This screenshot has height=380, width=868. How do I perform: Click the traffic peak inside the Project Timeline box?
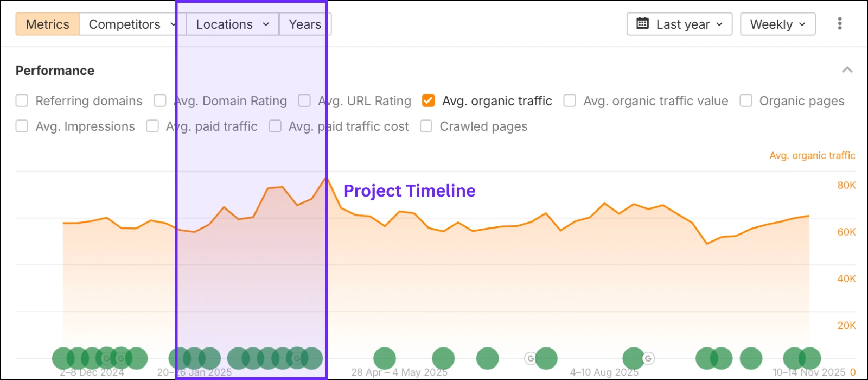[326, 178]
